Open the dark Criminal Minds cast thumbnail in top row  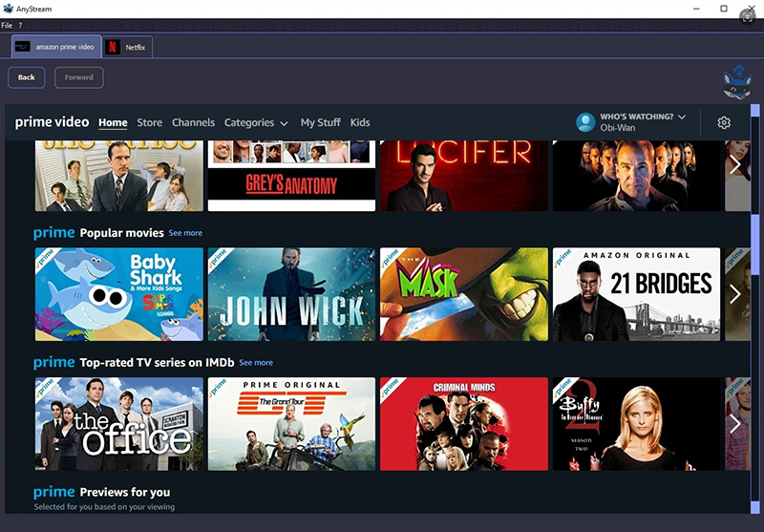636,176
